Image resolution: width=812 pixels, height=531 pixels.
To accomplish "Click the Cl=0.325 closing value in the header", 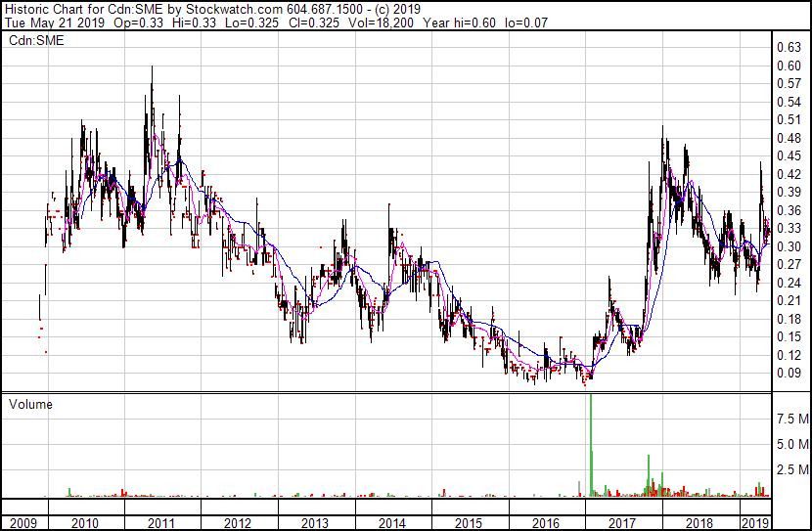I will click(314, 22).
